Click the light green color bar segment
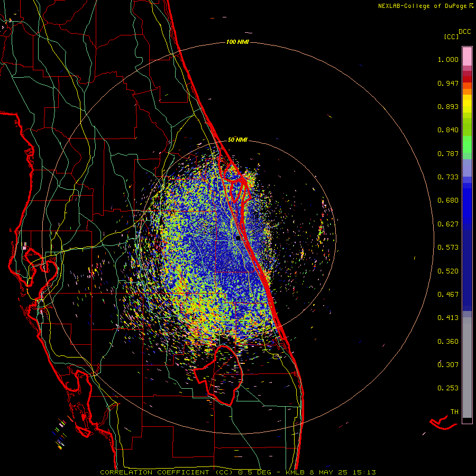476x476 pixels. tap(467, 144)
